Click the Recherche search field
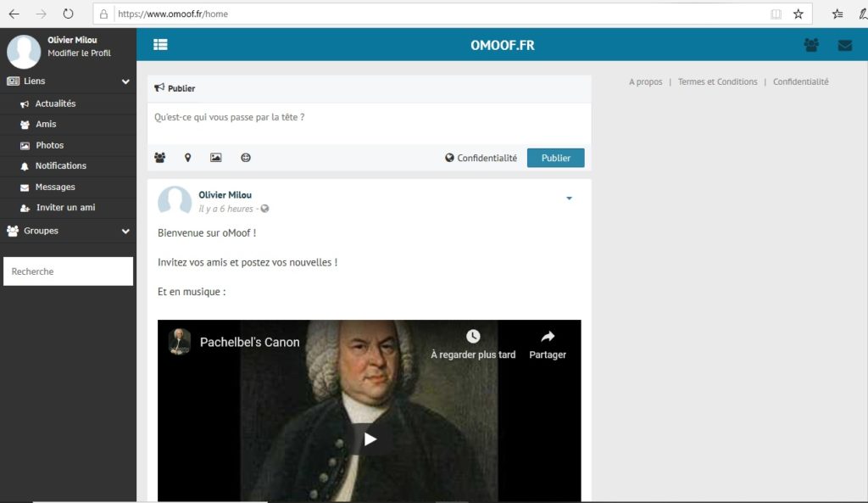This screenshot has width=868, height=503. click(x=68, y=271)
